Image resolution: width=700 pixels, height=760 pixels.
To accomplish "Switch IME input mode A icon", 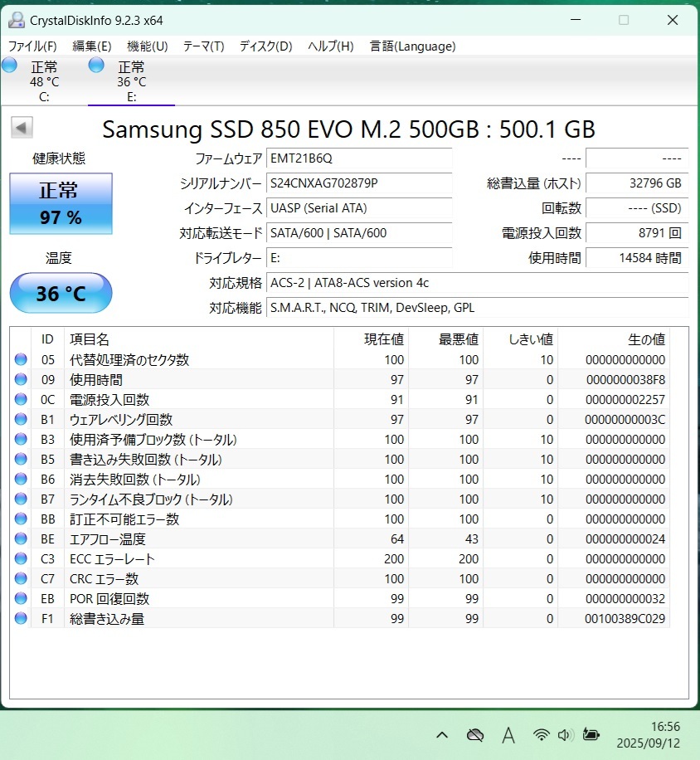I will 508,735.
